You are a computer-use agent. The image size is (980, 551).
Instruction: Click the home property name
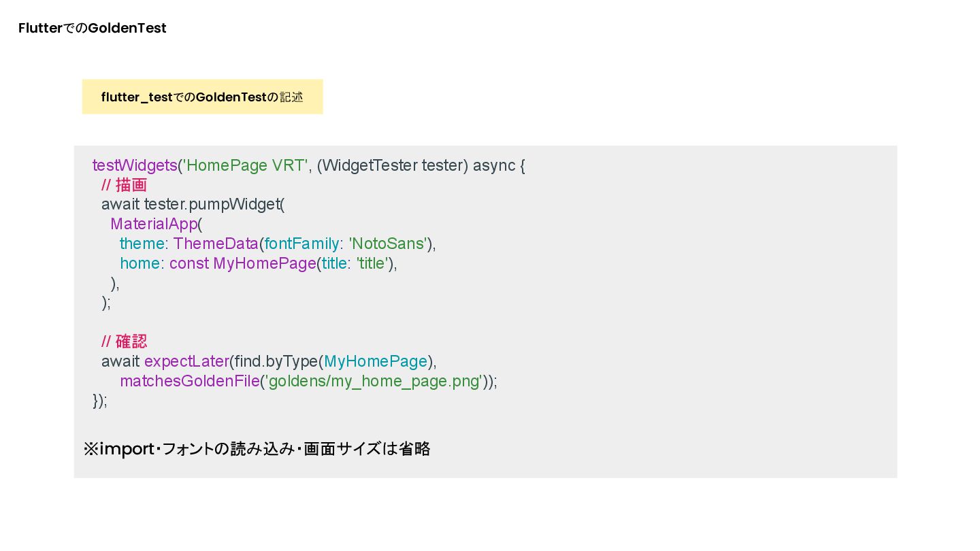click(140, 263)
